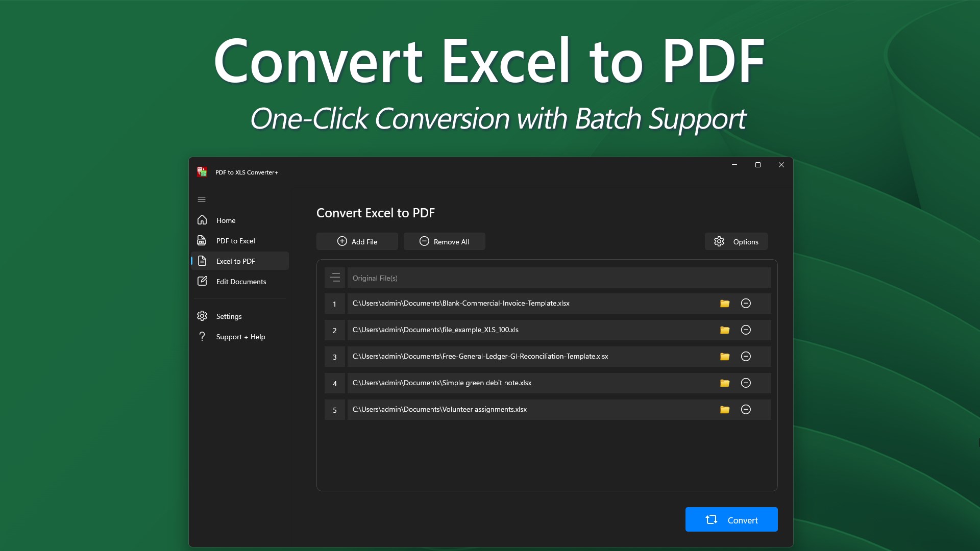980x551 pixels.
Task: Open folder for Blank-Commercial-Invoice-Template.xlsx
Action: (x=725, y=304)
